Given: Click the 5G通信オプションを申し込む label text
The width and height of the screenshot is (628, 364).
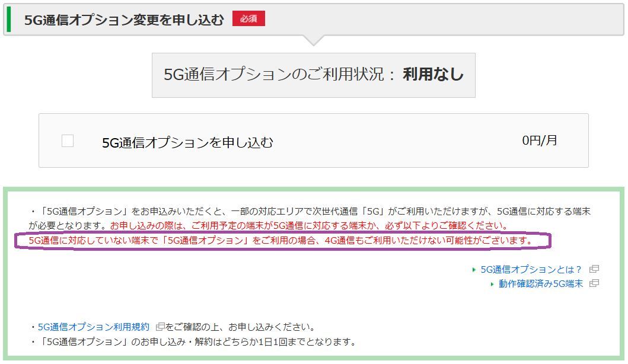Looking at the screenshot, I should (x=187, y=142).
